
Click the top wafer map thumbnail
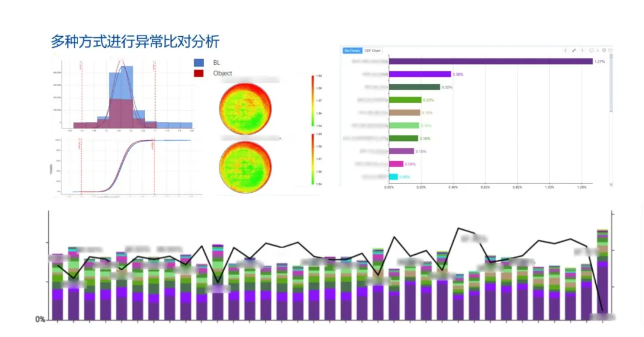[x=245, y=109]
